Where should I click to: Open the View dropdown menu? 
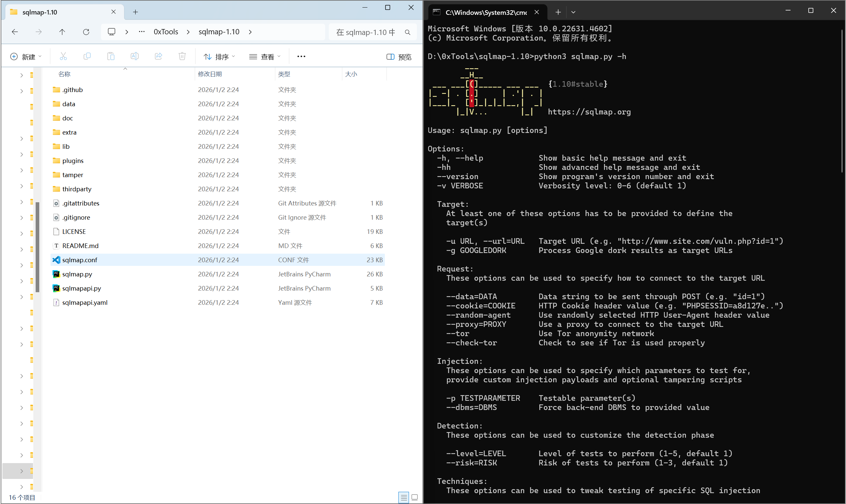(265, 57)
